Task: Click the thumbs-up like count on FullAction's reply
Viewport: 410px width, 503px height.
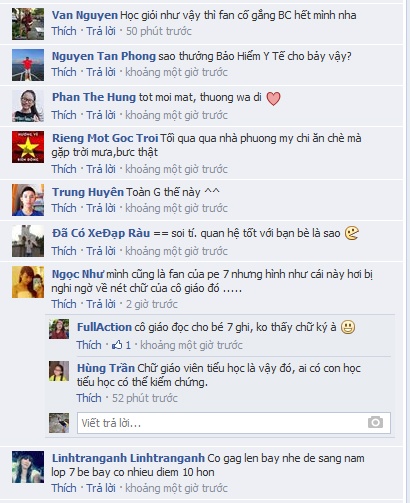Action: tap(121, 345)
